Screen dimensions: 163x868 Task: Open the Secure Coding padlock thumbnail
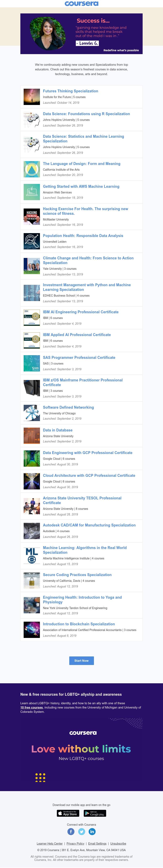pyautogui.click(x=32, y=581)
